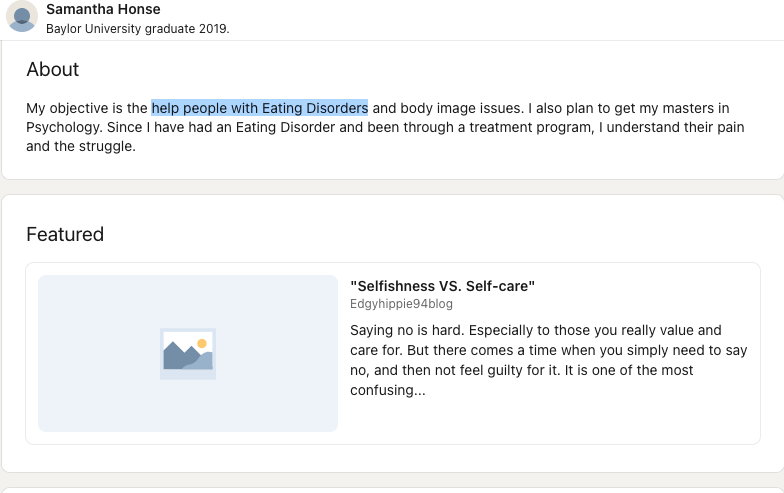Click "Saying no is hard." in post excerpt

pyautogui.click(x=407, y=330)
